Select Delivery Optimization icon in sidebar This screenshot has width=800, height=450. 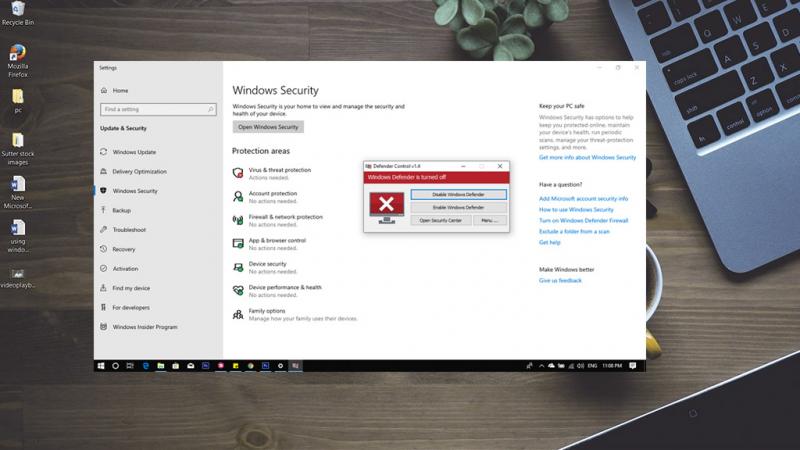coord(104,171)
